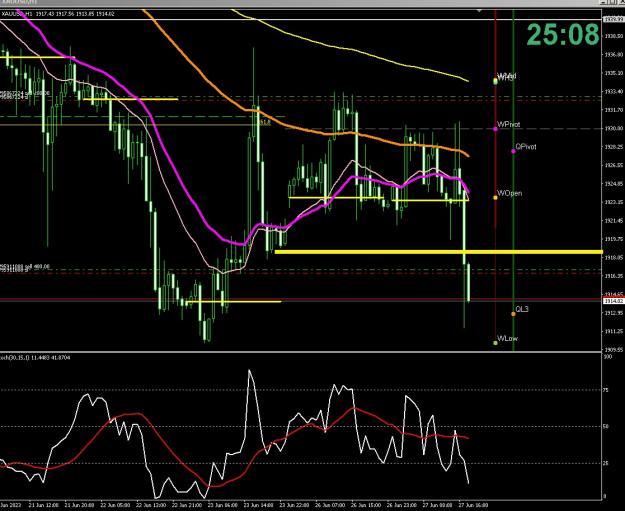The height and width of the screenshot is (511, 625).
Task: Click the QPivot marker label
Action: click(526, 147)
